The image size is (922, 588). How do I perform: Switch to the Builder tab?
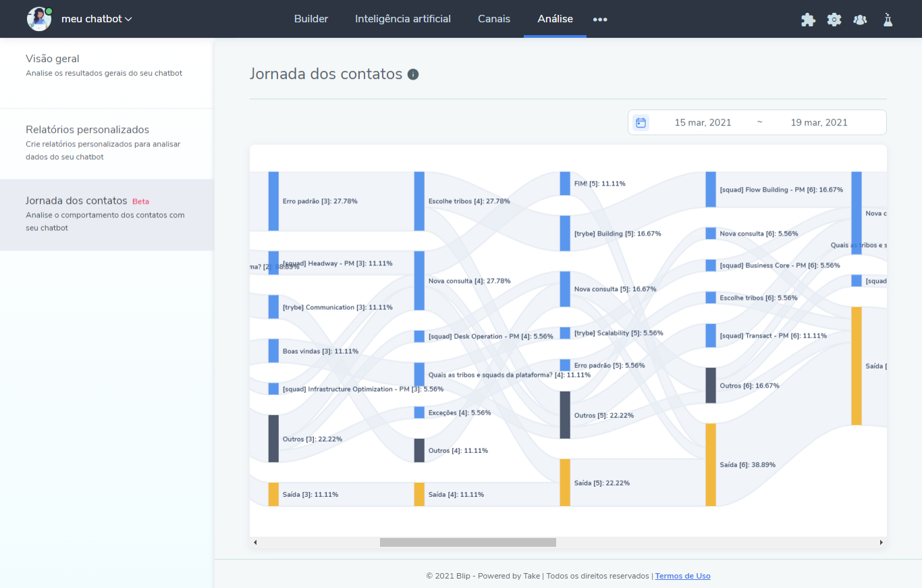(x=311, y=19)
